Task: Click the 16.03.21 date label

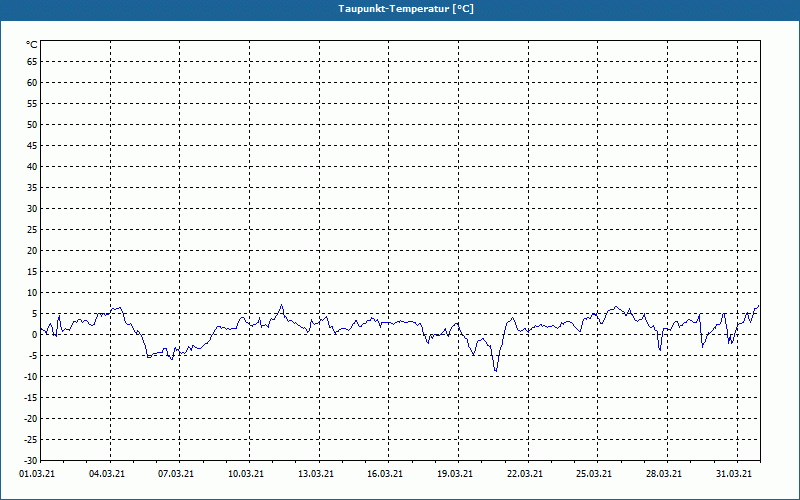Action: pyautogui.click(x=385, y=474)
